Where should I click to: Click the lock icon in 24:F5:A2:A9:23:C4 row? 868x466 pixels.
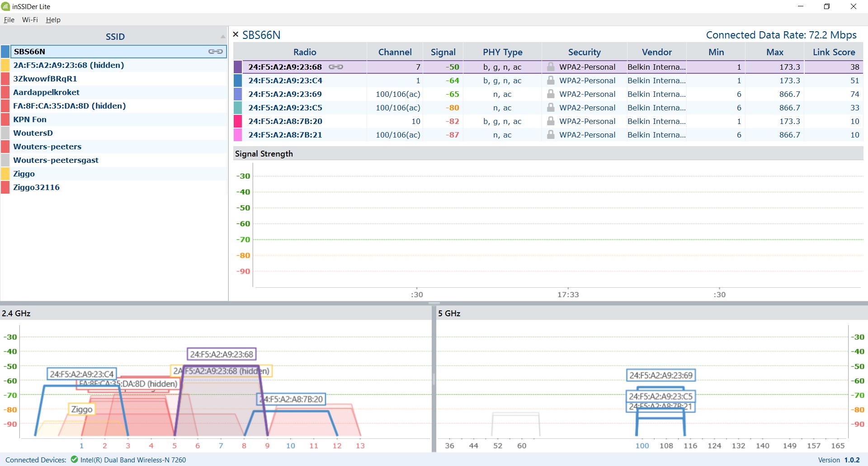pos(551,80)
